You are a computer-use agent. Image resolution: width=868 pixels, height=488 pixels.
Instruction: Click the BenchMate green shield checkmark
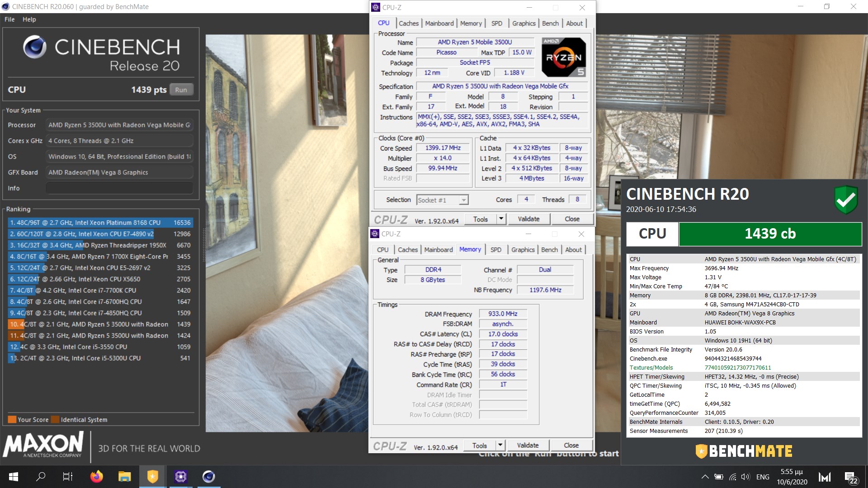pyautogui.click(x=846, y=199)
